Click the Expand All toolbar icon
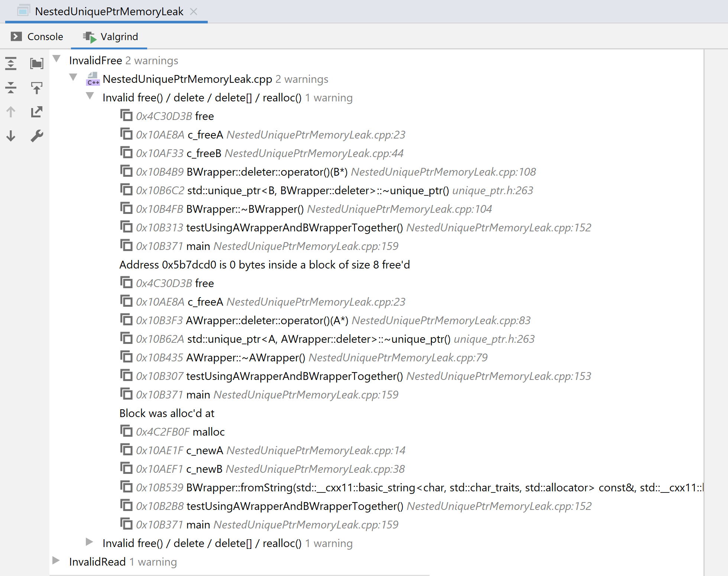 click(x=11, y=64)
